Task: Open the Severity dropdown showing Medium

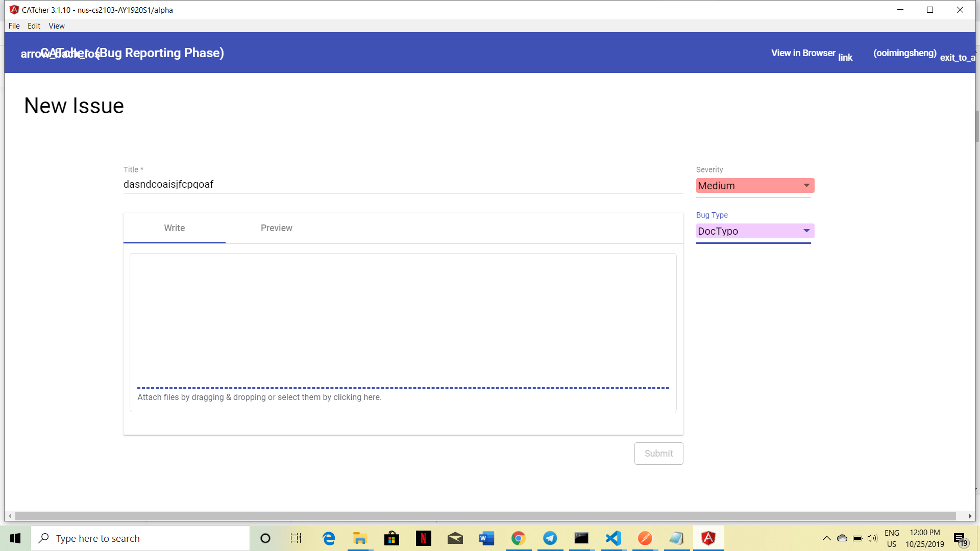Action: [x=754, y=186]
